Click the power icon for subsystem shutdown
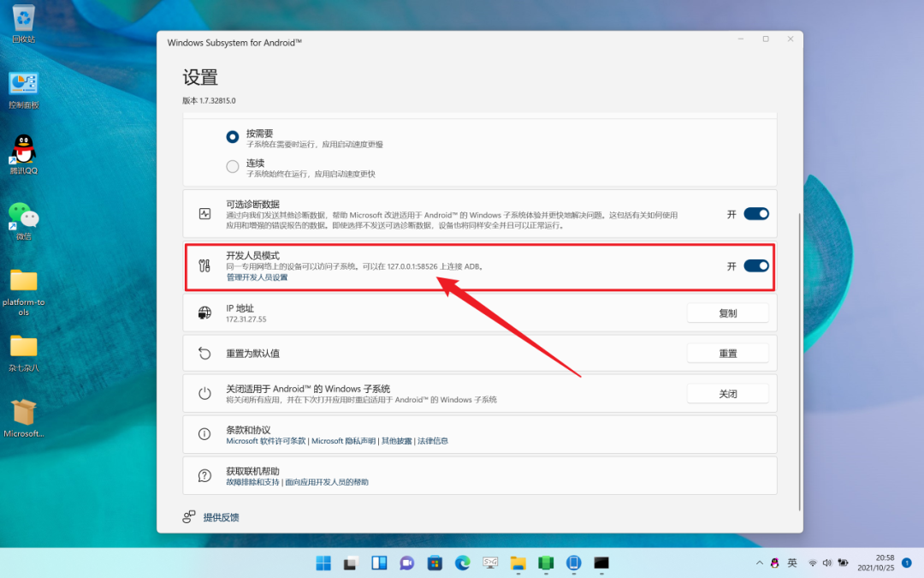This screenshot has width=924, height=578. [204, 394]
